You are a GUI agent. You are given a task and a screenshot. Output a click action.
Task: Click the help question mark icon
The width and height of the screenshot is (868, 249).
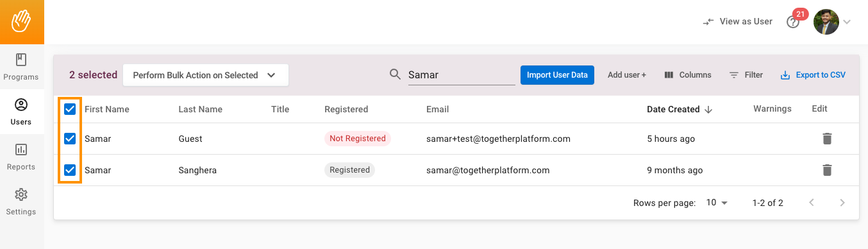[793, 22]
